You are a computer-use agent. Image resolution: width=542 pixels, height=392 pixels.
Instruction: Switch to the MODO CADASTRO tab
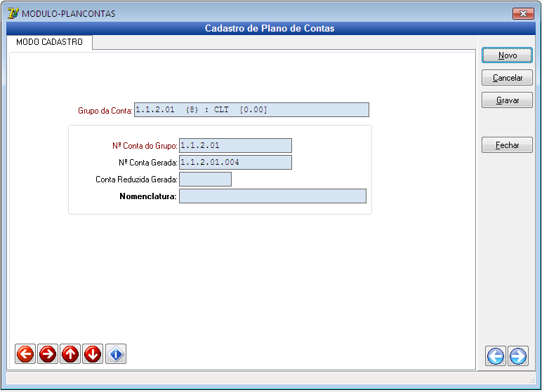click(49, 42)
